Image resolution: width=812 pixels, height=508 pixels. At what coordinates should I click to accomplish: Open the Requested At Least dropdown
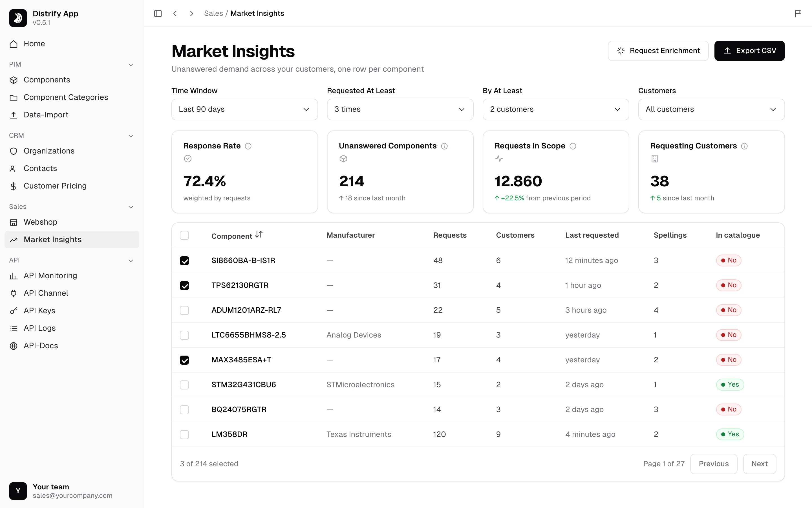tap(400, 110)
